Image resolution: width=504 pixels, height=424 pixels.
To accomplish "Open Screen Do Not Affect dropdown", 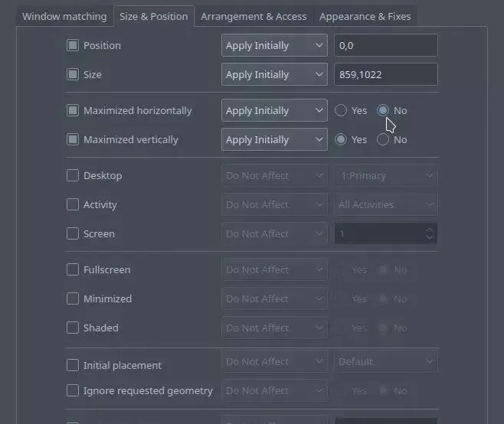I will (x=274, y=234).
